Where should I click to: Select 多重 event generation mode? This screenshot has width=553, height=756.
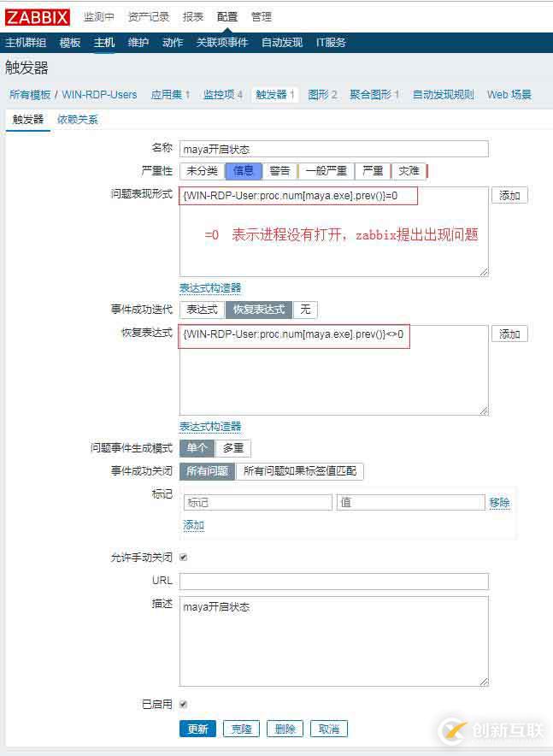click(233, 448)
